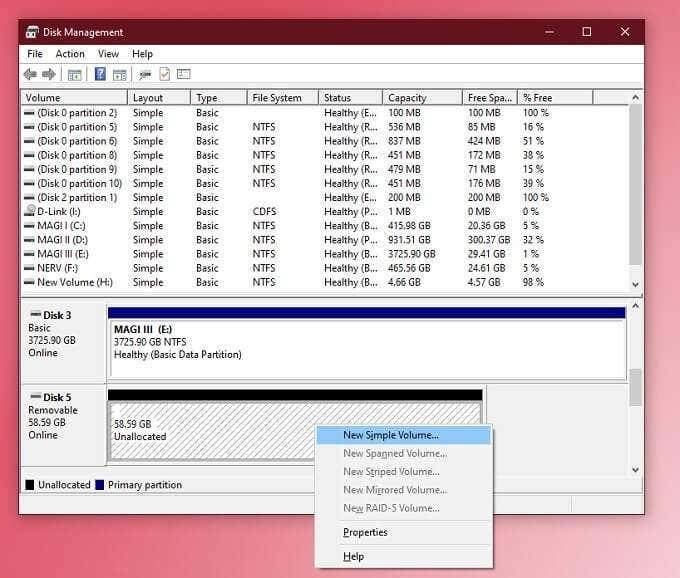
Task: Click the 3725.90 GB capacity cell
Action: pyautogui.click(x=412, y=254)
